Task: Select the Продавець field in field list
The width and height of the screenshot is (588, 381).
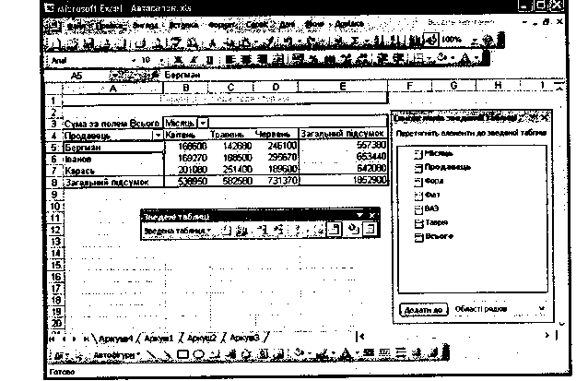Action: point(442,167)
